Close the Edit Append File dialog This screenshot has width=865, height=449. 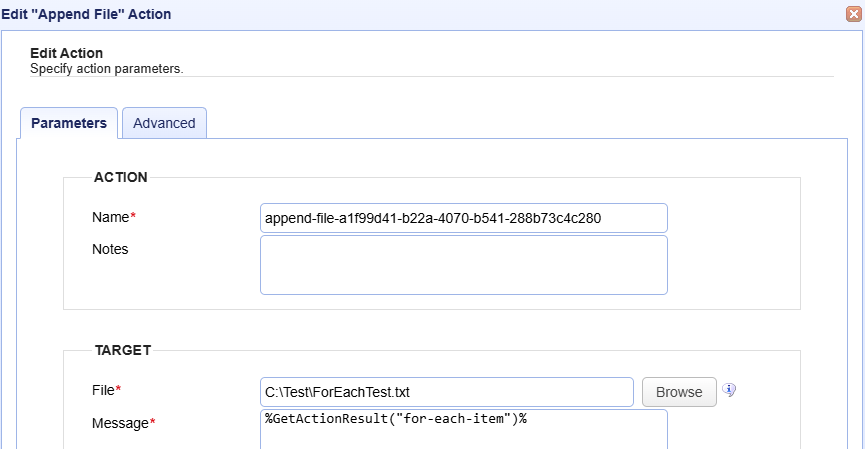854,14
